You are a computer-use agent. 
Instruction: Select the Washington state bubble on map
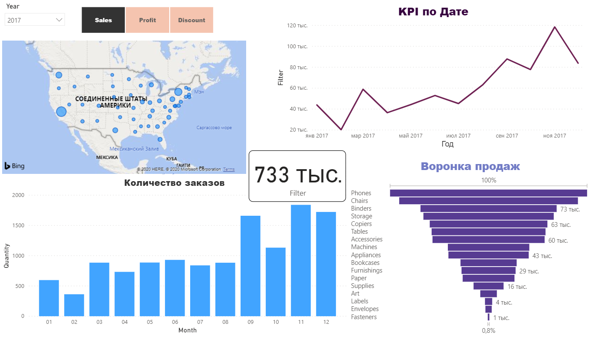(x=59, y=75)
